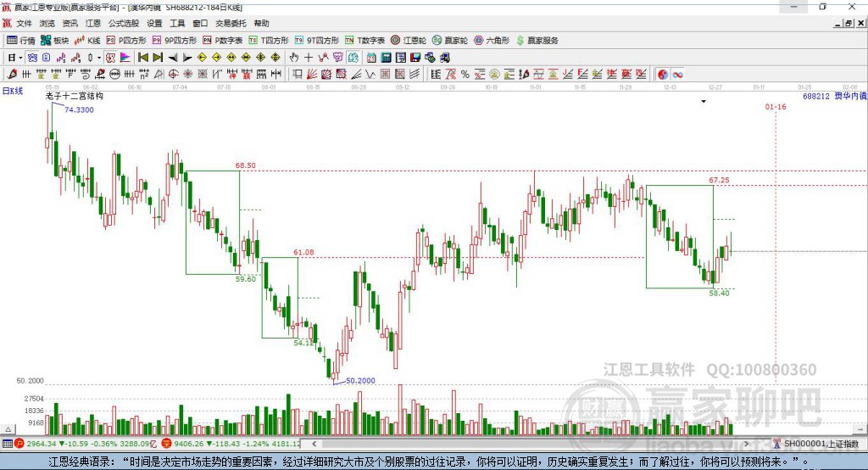Open 赢家服务 with dollar icon

[537, 41]
